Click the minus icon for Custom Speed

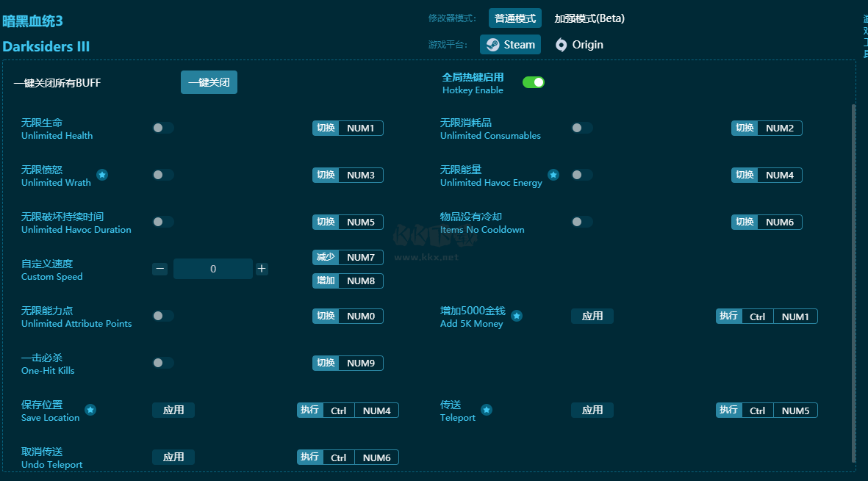point(160,269)
